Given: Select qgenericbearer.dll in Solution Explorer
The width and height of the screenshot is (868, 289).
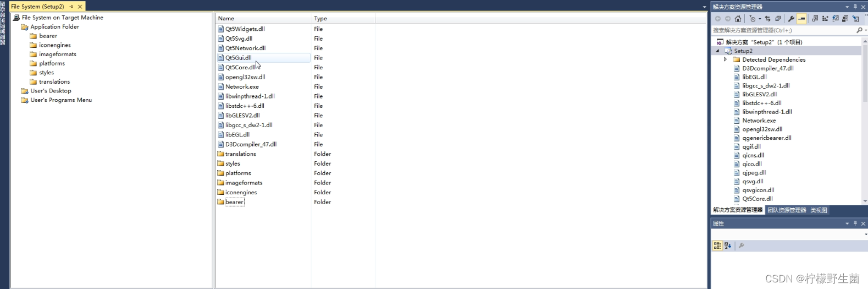Looking at the screenshot, I should (x=766, y=138).
